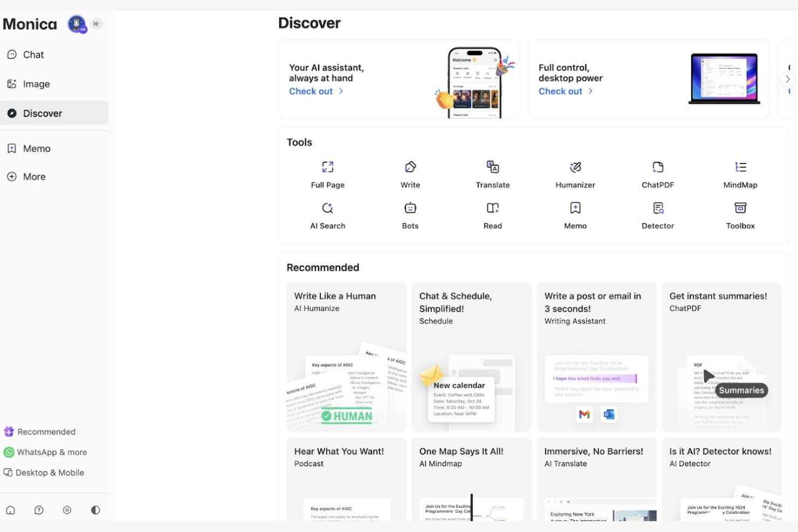Launch the Humanizer tool
The height and width of the screenshot is (532, 798).
(x=575, y=174)
